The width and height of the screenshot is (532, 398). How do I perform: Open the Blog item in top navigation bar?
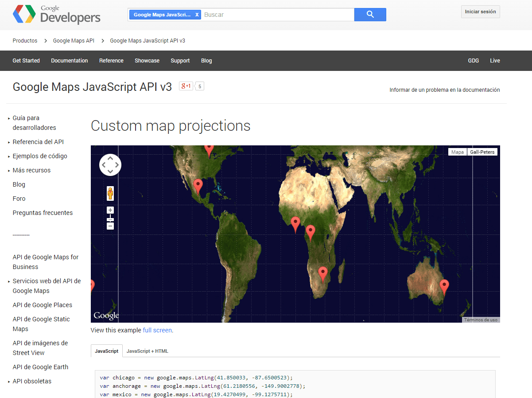tap(206, 61)
